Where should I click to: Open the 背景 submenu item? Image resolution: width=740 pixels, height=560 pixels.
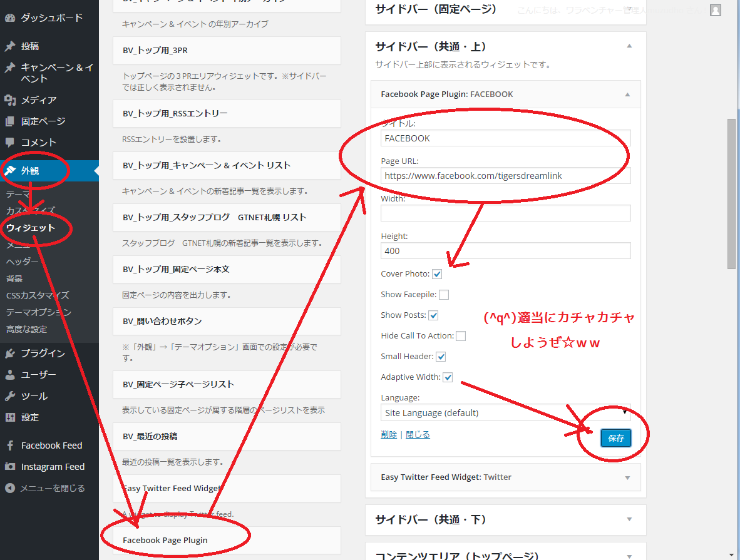pos(14,279)
